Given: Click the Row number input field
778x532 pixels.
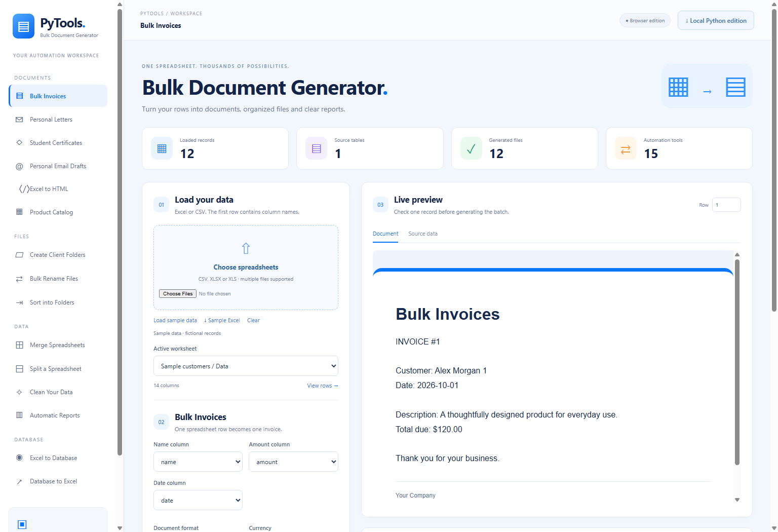Looking at the screenshot, I should (726, 205).
